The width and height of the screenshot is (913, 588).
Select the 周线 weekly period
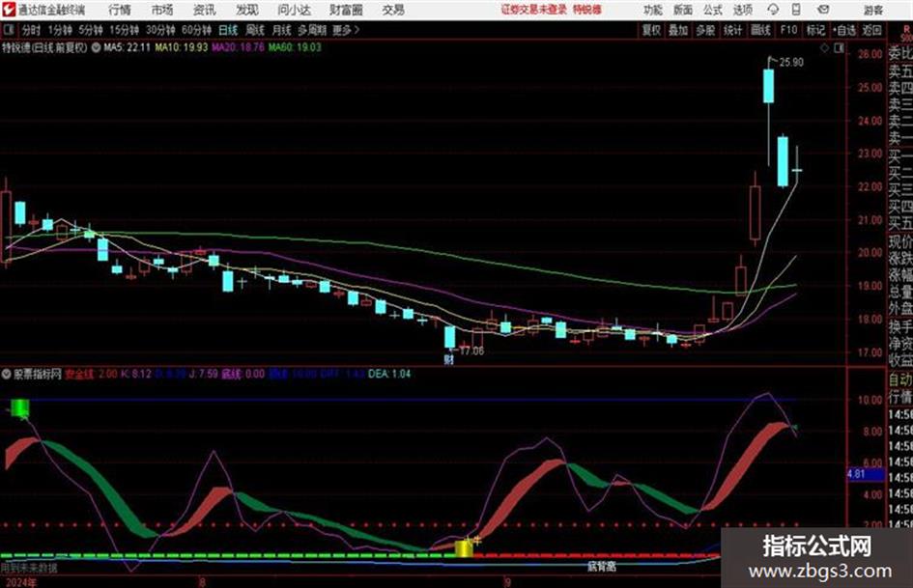pos(255,30)
